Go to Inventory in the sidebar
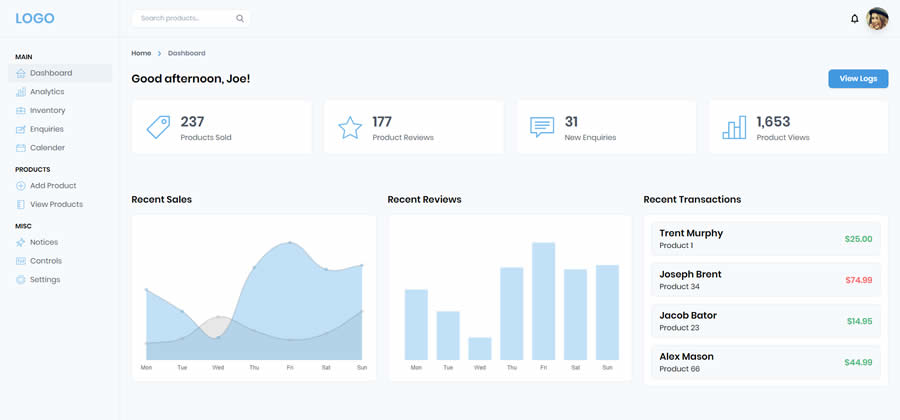Image resolution: width=900 pixels, height=420 pixels. pos(47,111)
